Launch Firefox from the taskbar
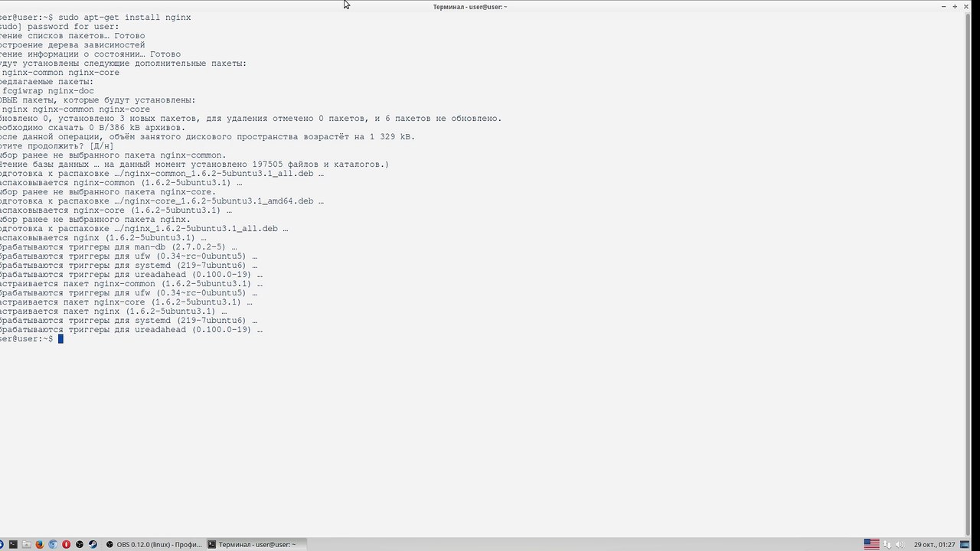Screen dimensions: 980x551 (x=40, y=545)
